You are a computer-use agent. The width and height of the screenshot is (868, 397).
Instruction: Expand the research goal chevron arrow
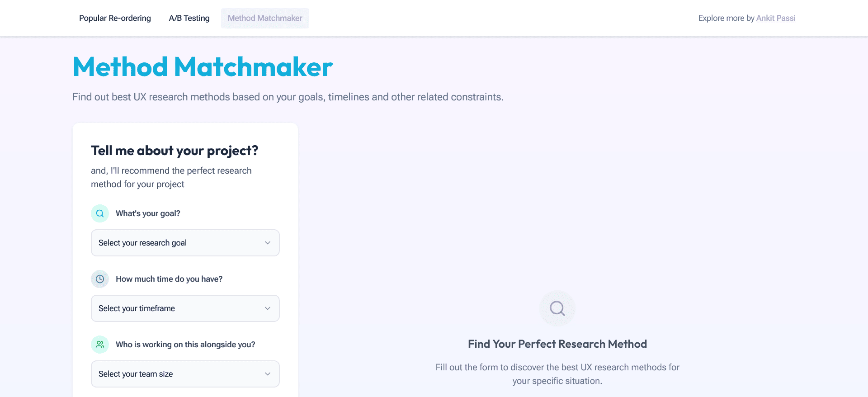click(267, 243)
